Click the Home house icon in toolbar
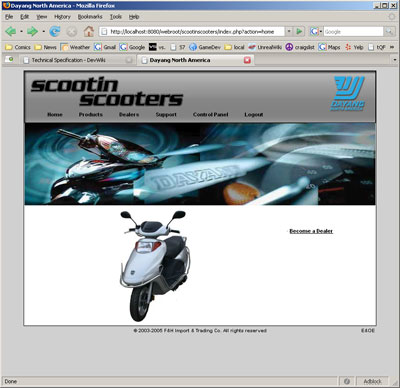400x388 pixels. click(89, 32)
